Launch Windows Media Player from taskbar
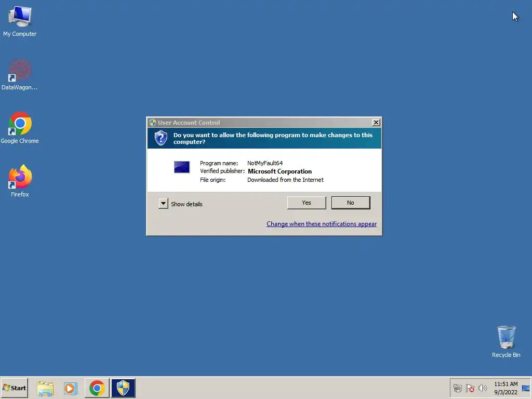 71,388
